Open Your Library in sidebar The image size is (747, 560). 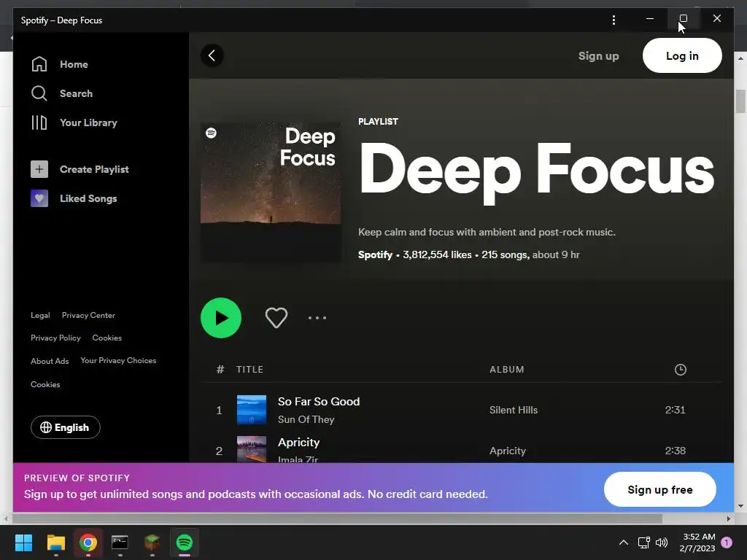tap(88, 122)
